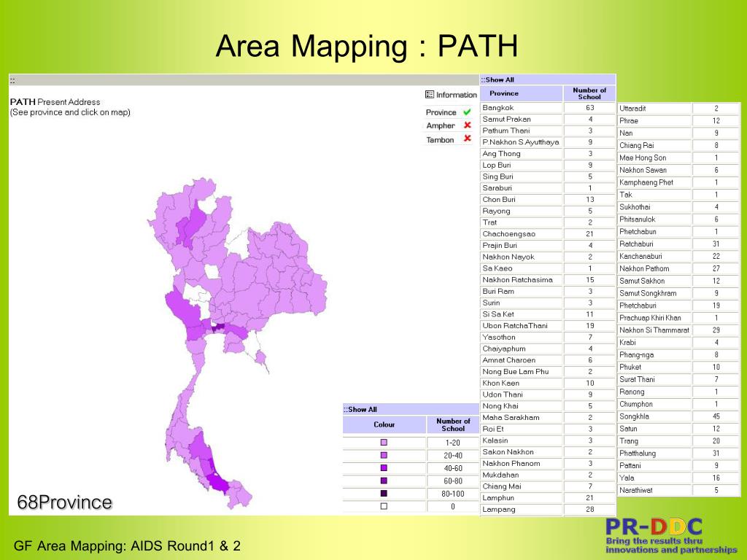Click the value 45 for Songkhla
Viewport: 747px width, 560px height.
pos(716,416)
